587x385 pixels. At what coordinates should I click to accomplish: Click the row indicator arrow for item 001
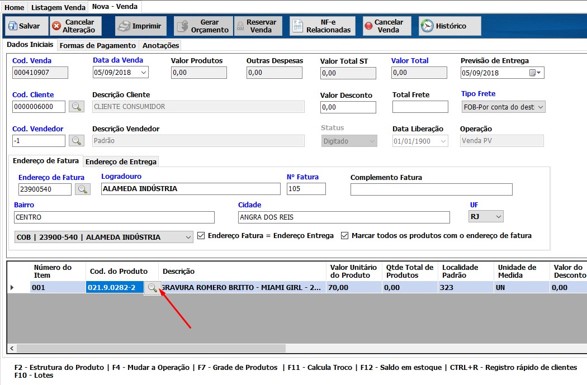(12, 288)
